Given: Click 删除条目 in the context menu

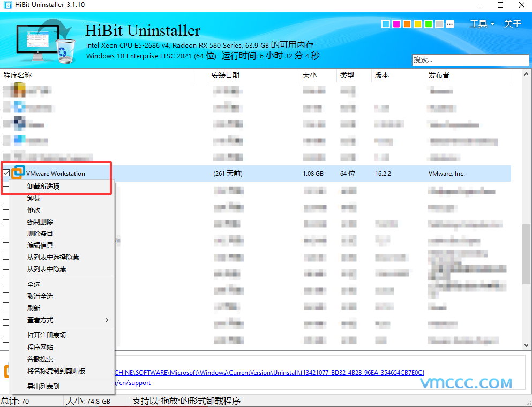Looking at the screenshot, I should [40, 234].
